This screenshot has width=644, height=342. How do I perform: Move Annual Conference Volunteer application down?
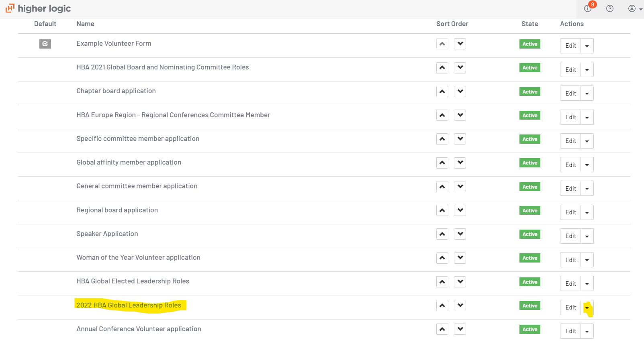[460, 329]
